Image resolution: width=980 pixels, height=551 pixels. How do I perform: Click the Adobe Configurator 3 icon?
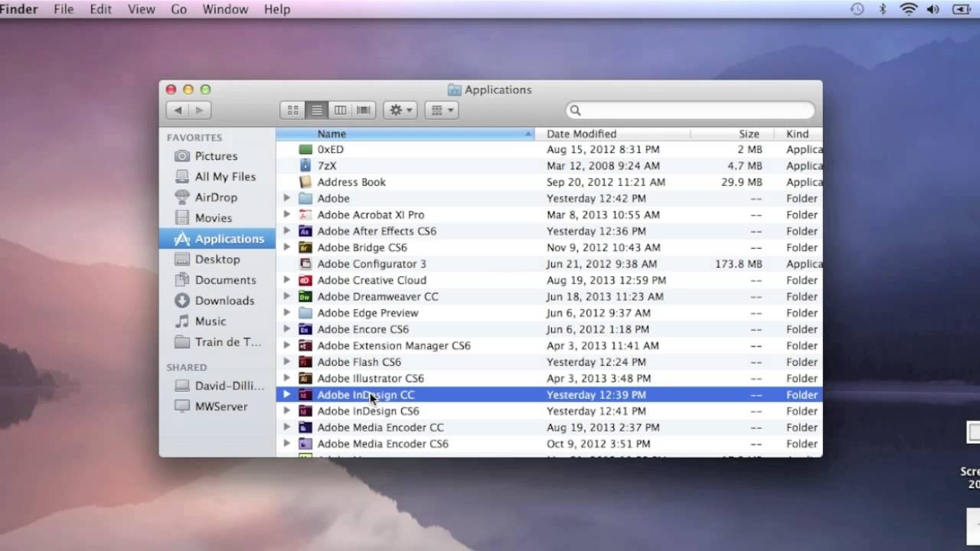[x=305, y=264]
